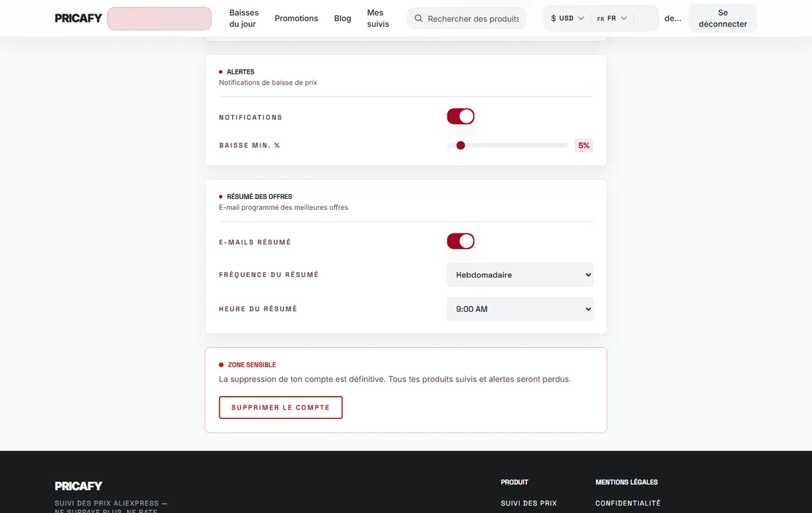The image size is (812, 513).
Task: Open the Heure du résumé dropdown
Action: (520, 309)
